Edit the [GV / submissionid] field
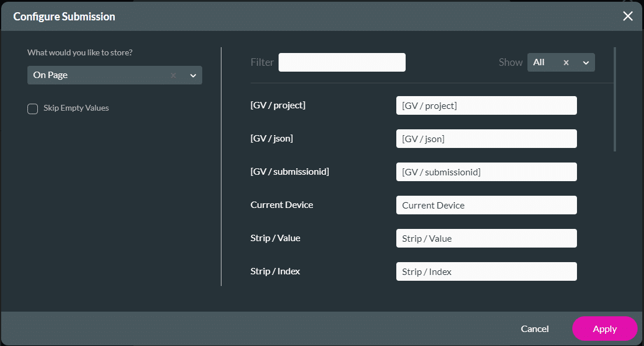644x346 pixels. [486, 172]
